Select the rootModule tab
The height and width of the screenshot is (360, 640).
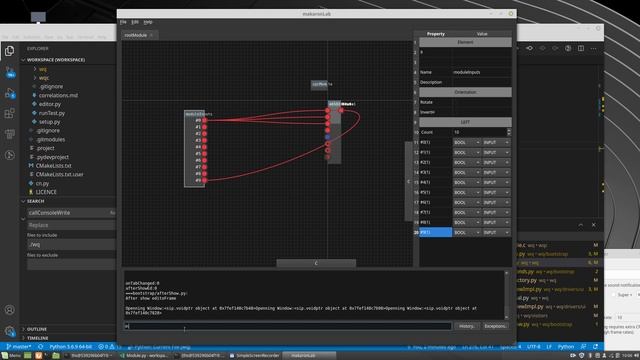coord(136,36)
